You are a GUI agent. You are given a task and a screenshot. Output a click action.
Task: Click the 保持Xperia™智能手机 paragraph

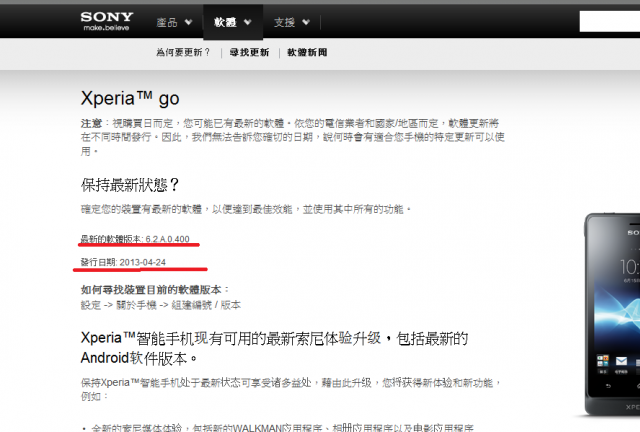pos(291,389)
